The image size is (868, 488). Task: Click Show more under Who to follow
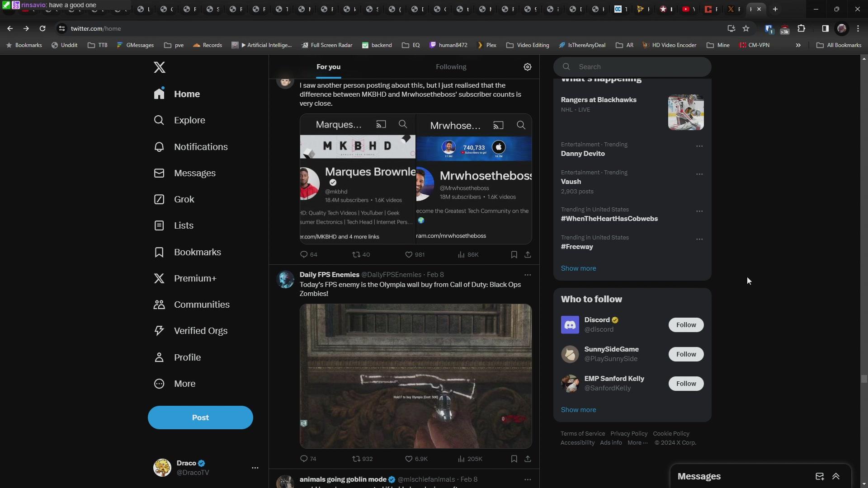pos(578,410)
